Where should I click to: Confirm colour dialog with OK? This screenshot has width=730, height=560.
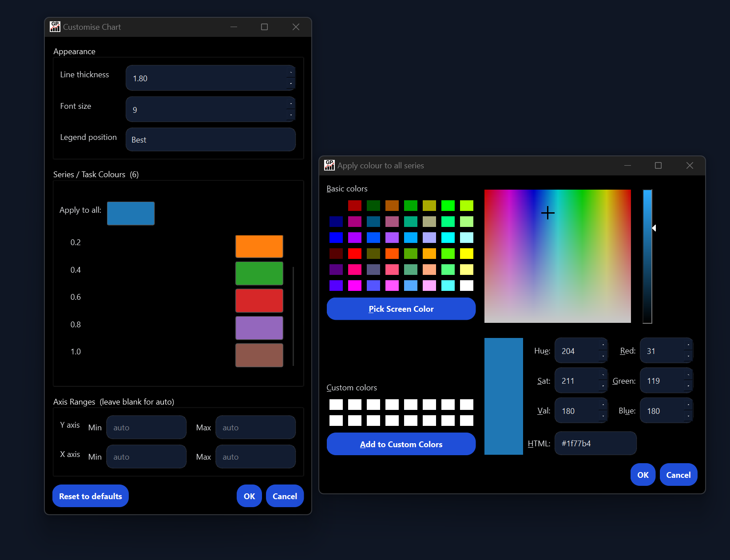pos(643,475)
